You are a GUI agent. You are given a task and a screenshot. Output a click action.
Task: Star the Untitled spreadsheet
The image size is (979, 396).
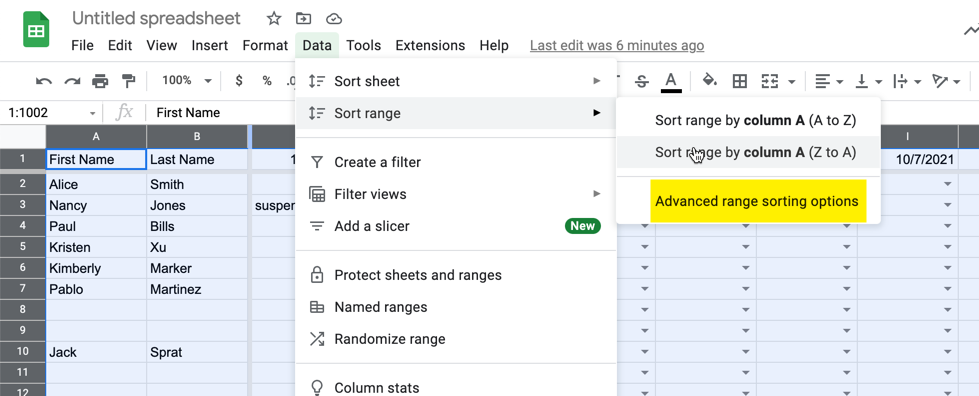(x=273, y=19)
